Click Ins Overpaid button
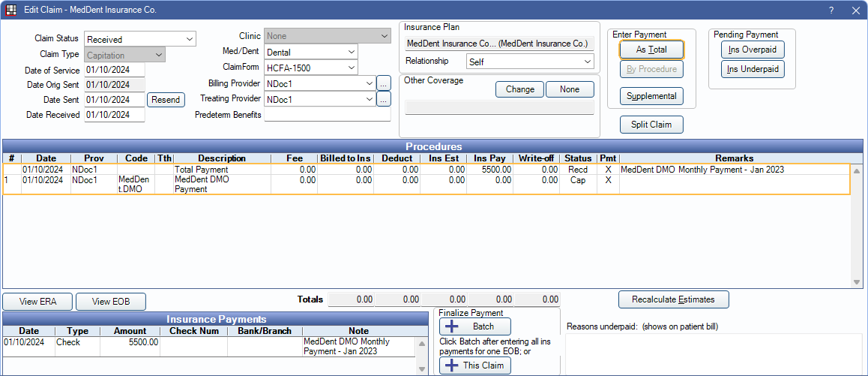This screenshot has width=868, height=376. [753, 50]
